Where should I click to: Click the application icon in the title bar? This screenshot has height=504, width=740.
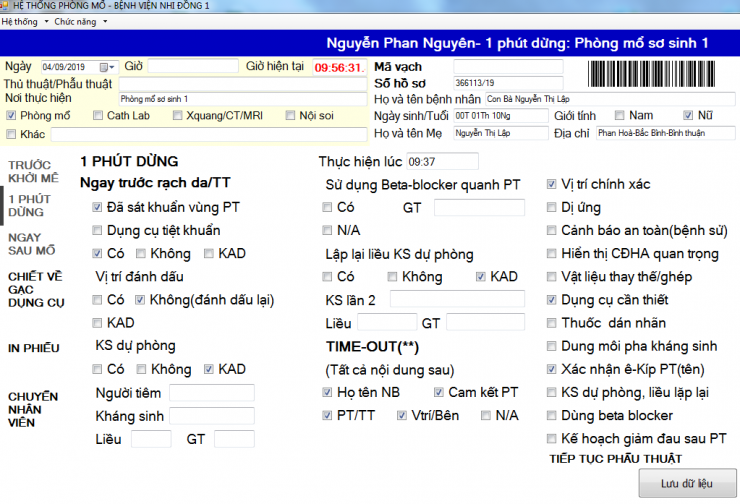pyautogui.click(x=6, y=6)
